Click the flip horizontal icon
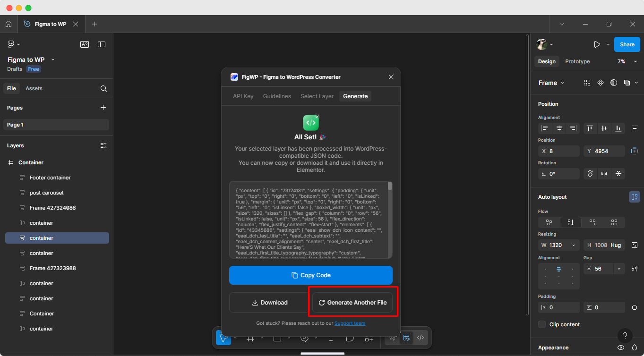 pos(604,174)
